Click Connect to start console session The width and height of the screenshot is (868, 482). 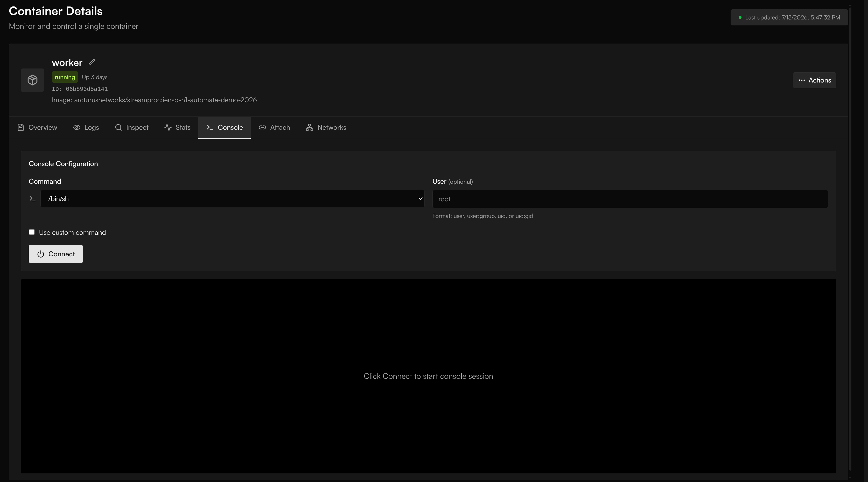tap(55, 254)
